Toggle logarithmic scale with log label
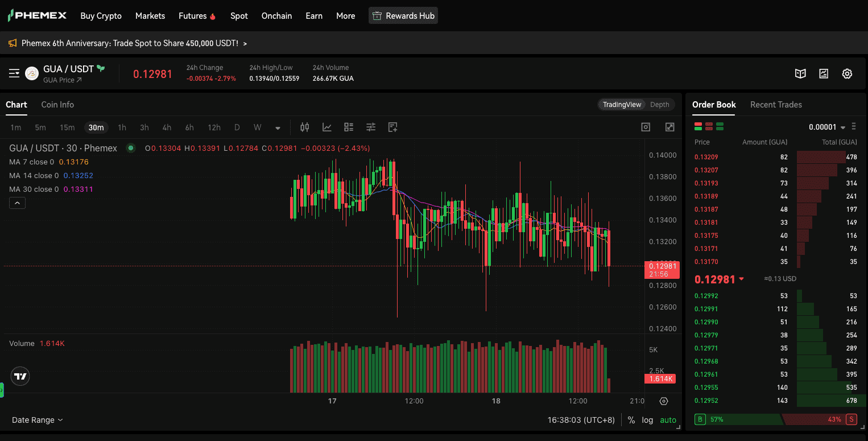The width and height of the screenshot is (868, 441). [x=647, y=420]
